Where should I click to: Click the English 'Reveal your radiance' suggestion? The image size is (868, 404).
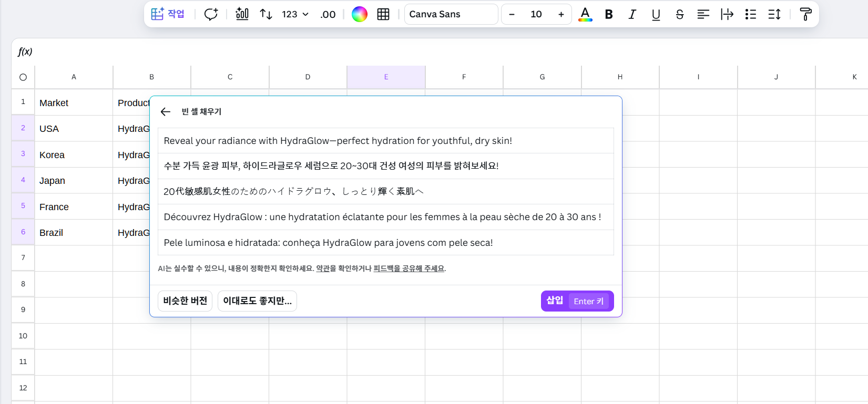tap(386, 141)
